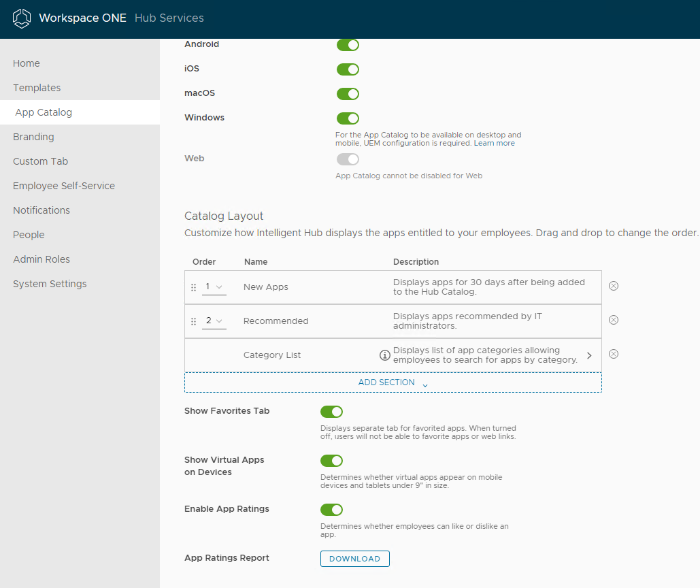Remove the New Apps section
The height and width of the screenshot is (588, 700).
pos(614,286)
